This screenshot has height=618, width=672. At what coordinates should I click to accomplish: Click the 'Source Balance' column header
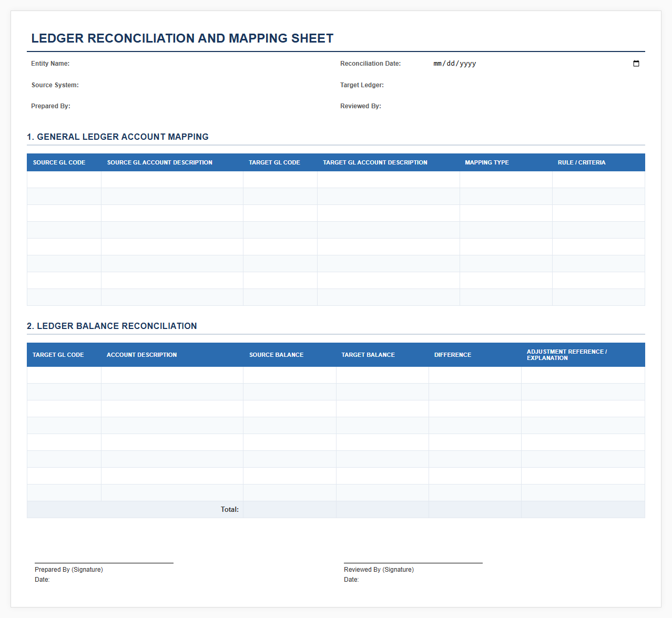pyautogui.click(x=290, y=355)
